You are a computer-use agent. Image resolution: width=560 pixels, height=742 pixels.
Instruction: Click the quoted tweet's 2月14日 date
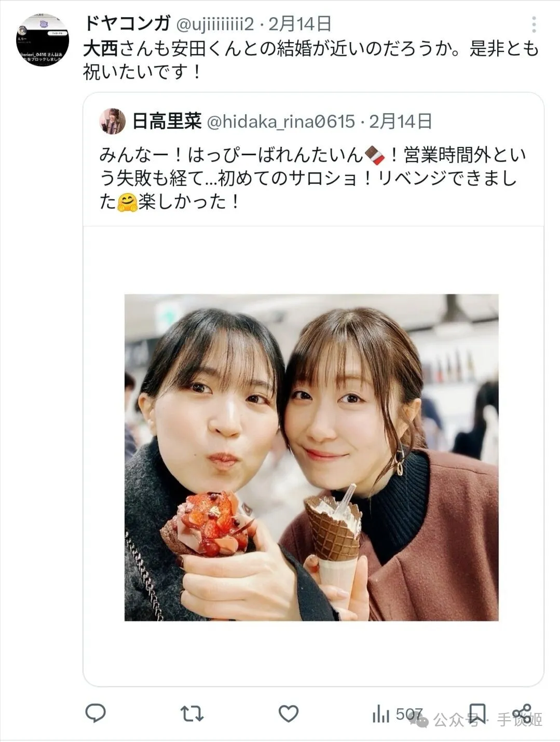point(401,121)
